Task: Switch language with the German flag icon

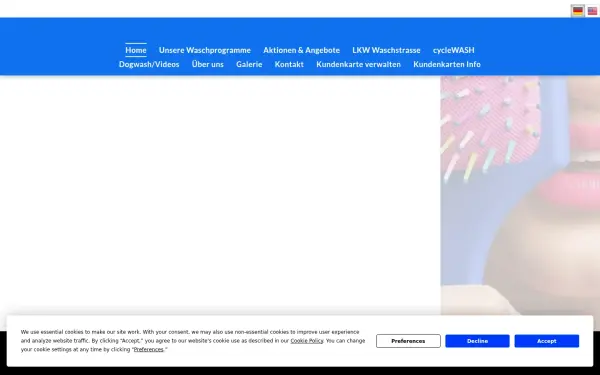Action: [578, 11]
